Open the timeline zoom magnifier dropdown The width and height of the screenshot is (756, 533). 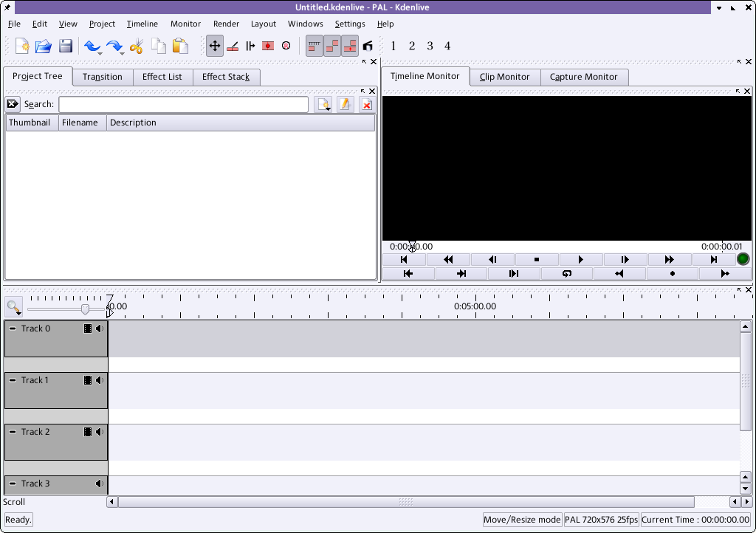[x=14, y=306]
